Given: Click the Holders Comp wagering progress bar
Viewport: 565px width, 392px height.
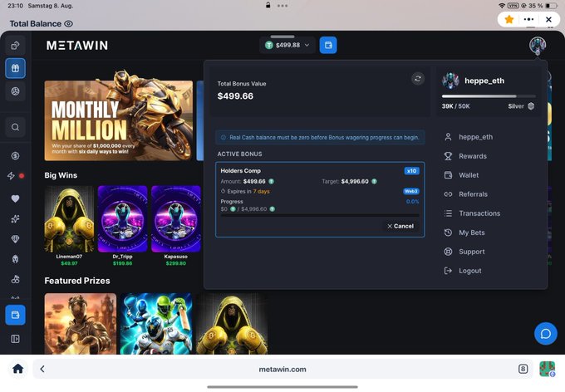Looking at the screenshot, I should point(320,215).
